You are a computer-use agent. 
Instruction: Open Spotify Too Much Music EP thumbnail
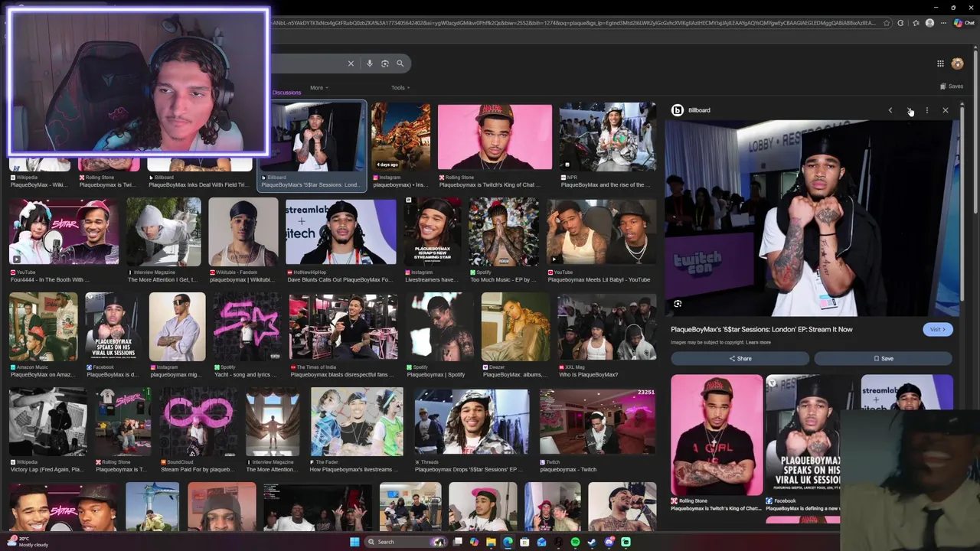504,232
